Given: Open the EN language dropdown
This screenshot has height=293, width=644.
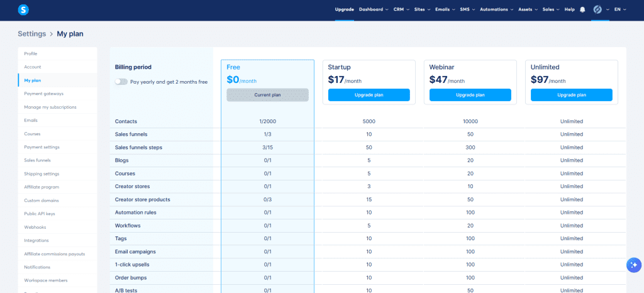Looking at the screenshot, I should point(620,9).
